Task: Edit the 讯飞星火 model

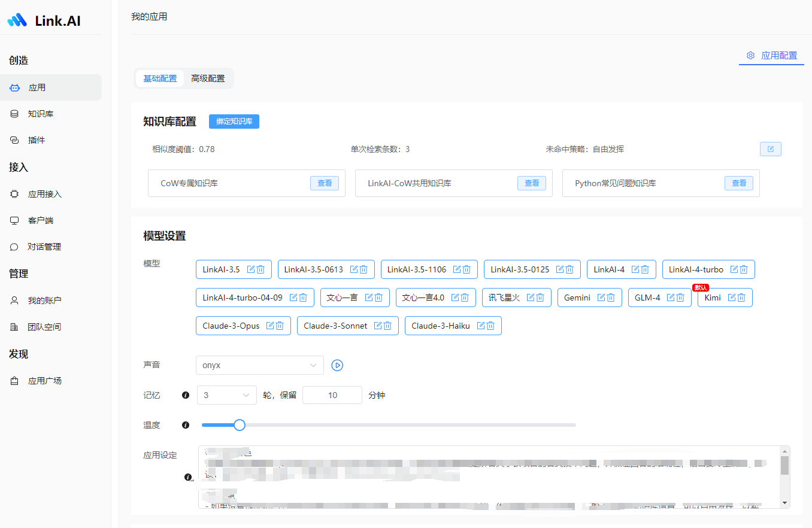Action: [531, 298]
